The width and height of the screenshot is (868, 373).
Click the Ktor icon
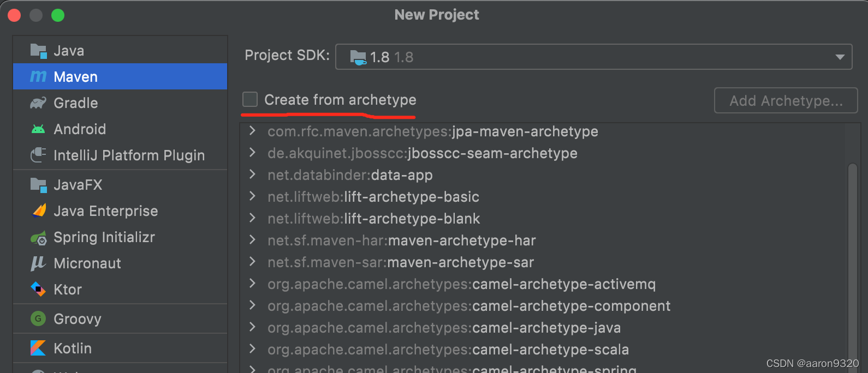[x=38, y=289]
